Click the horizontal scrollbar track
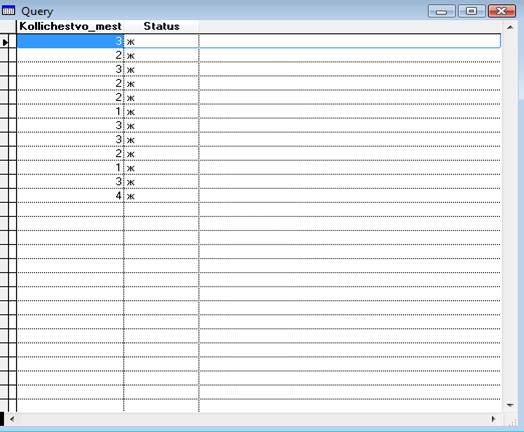The image size is (524, 432). 253,419
